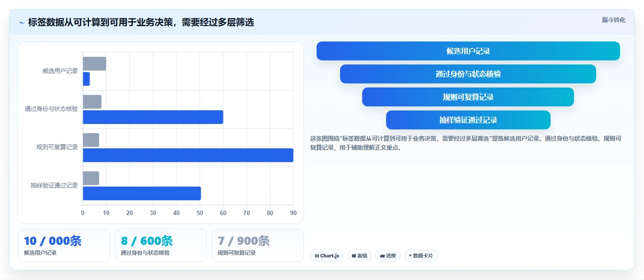Screen dimensions: 644x280
Task: Click the 候选用户记录 caption under 10 / 000条
Action: click(x=40, y=253)
